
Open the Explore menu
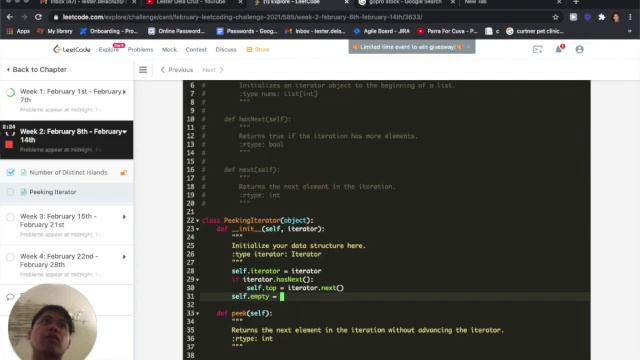coord(109,49)
